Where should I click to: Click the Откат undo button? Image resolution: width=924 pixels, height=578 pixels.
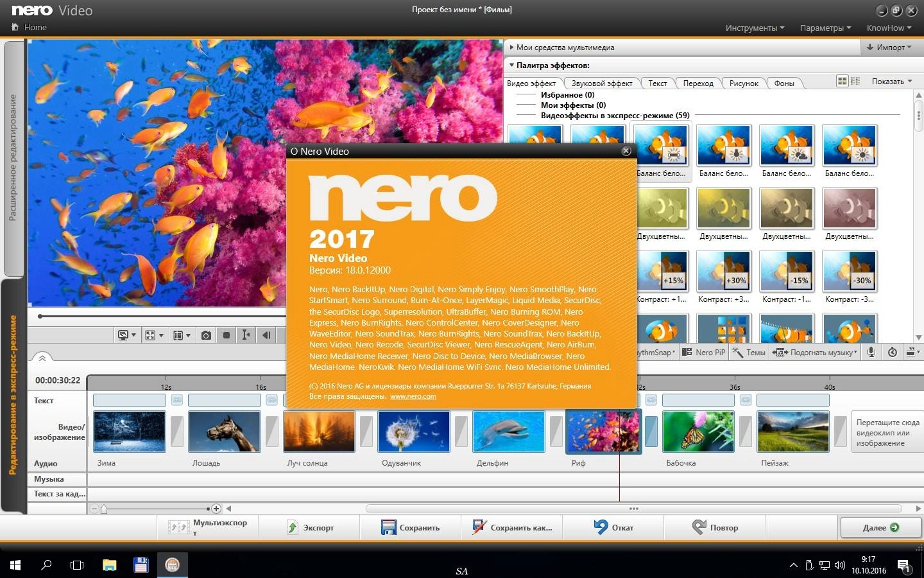point(613,527)
